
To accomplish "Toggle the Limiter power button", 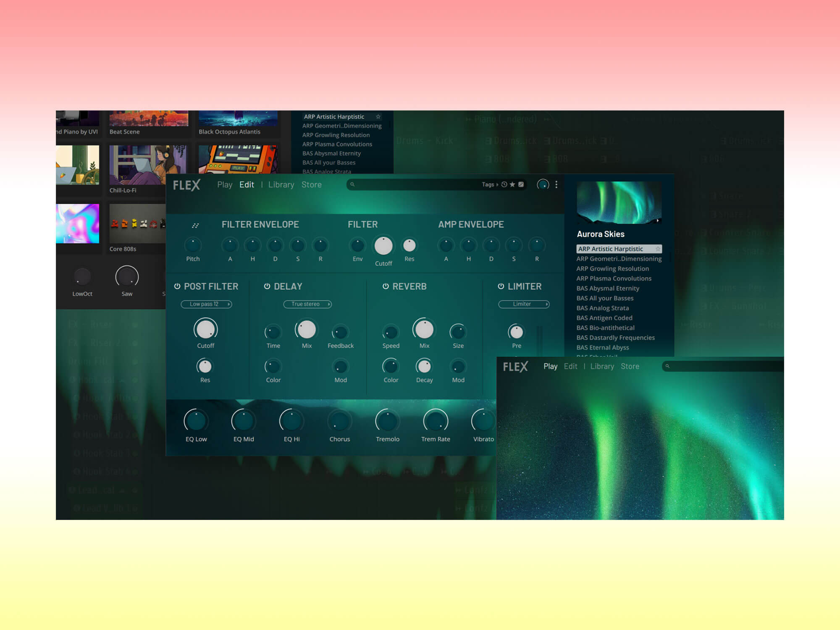I will coord(501,286).
